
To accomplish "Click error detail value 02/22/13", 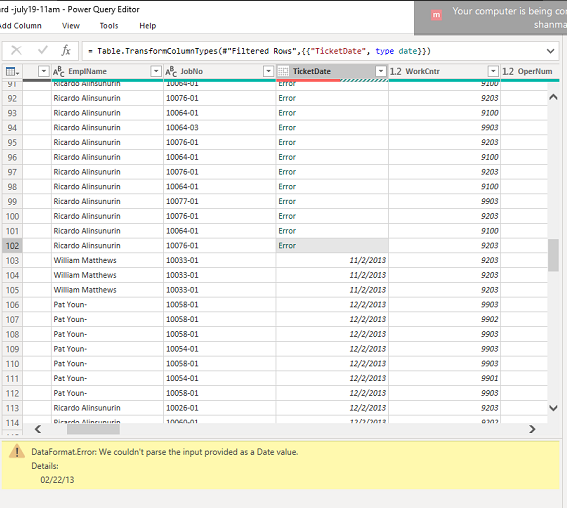I will [57, 480].
